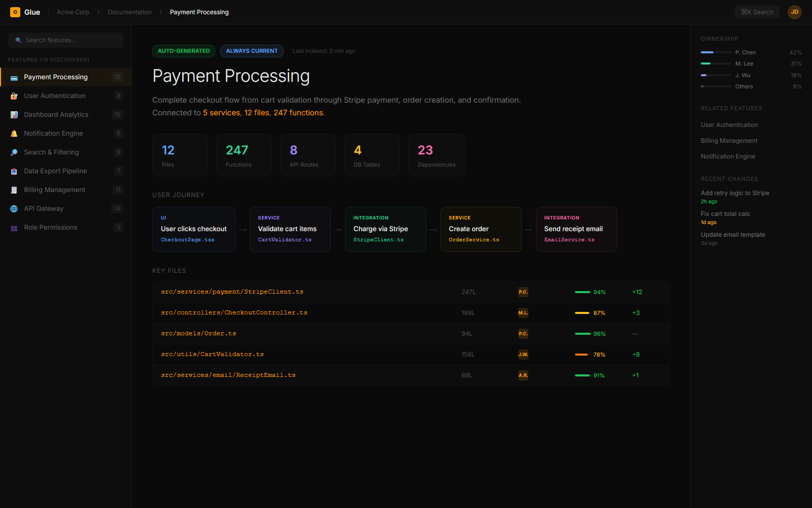Open the API Gateway globe icon
The height and width of the screenshot is (508, 812).
(14, 208)
